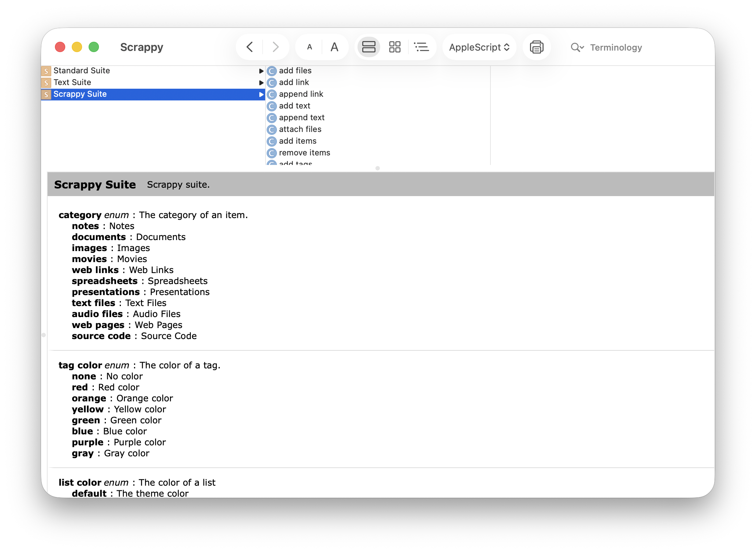The width and height of the screenshot is (756, 552).
Task: Expand the Standard Suite disclosure arrow
Action: click(x=261, y=71)
